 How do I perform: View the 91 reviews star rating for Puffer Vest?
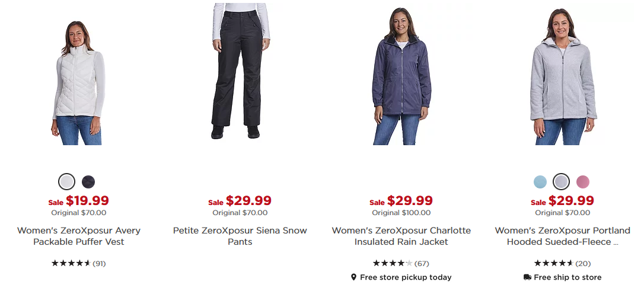coord(78,263)
